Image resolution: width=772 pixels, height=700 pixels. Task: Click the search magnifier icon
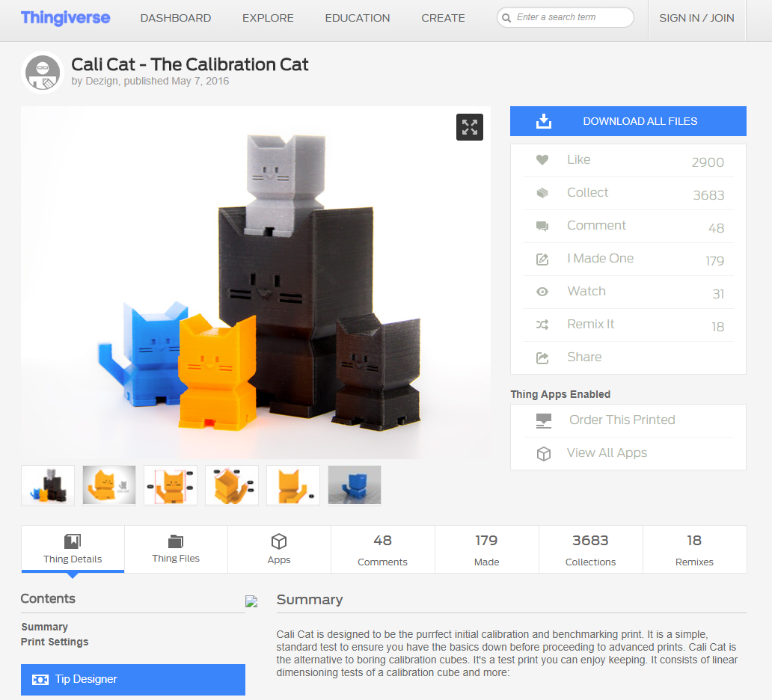coord(506,18)
